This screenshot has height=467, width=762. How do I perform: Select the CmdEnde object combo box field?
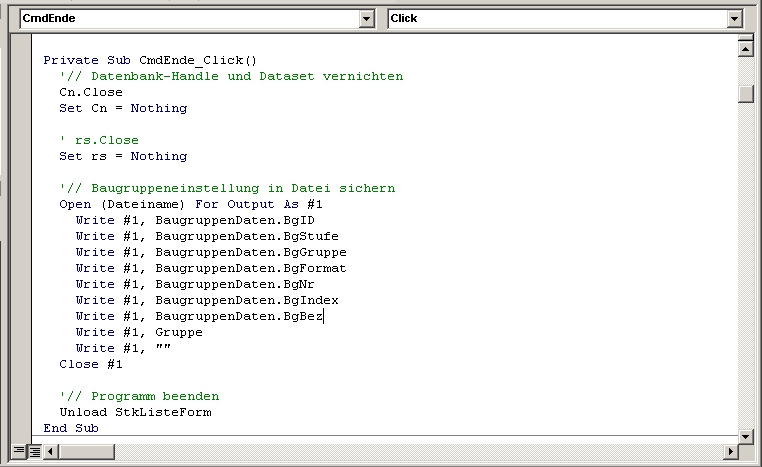click(197, 19)
